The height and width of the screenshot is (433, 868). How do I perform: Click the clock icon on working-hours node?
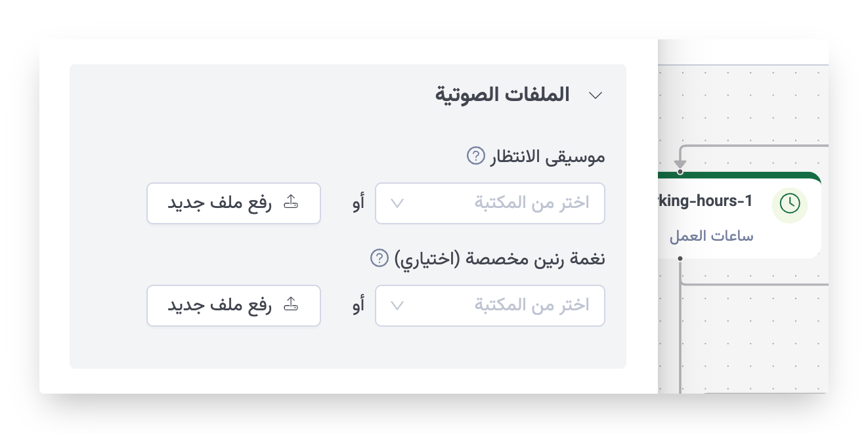click(x=790, y=204)
